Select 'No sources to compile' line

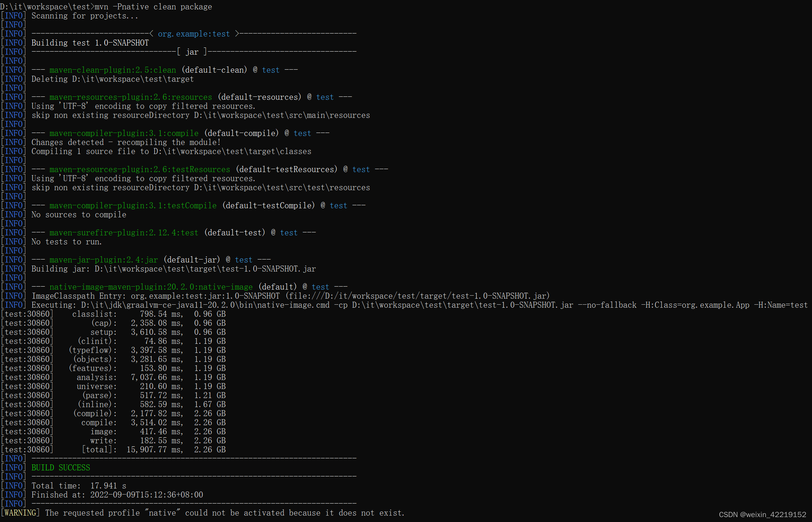[79, 215]
